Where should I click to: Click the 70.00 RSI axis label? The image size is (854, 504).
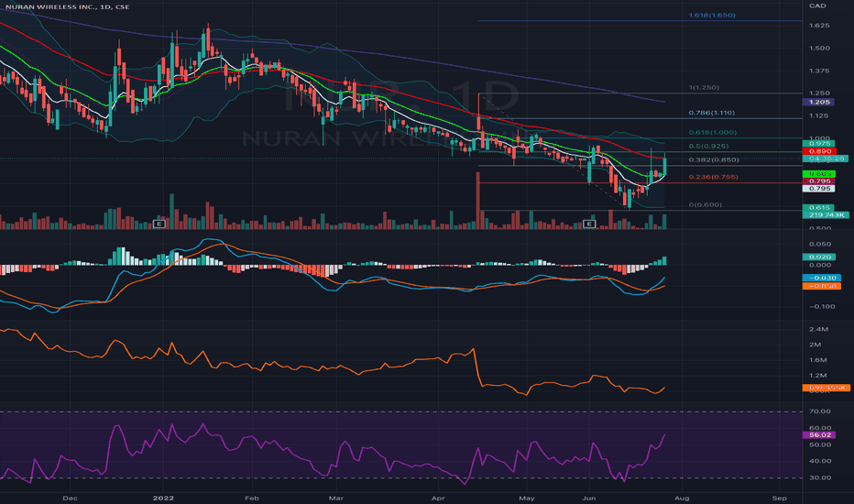coord(820,411)
